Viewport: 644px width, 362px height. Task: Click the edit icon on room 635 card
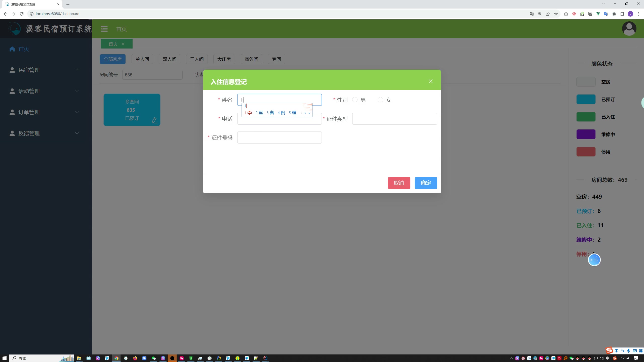(x=154, y=120)
